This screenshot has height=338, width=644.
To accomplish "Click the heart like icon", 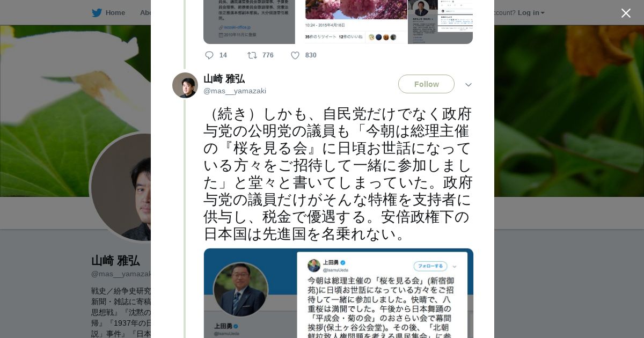I will click(x=295, y=55).
